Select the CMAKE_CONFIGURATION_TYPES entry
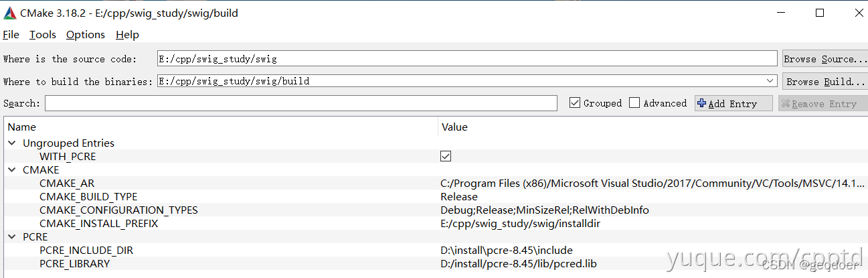The width and height of the screenshot is (868, 278). [118, 210]
